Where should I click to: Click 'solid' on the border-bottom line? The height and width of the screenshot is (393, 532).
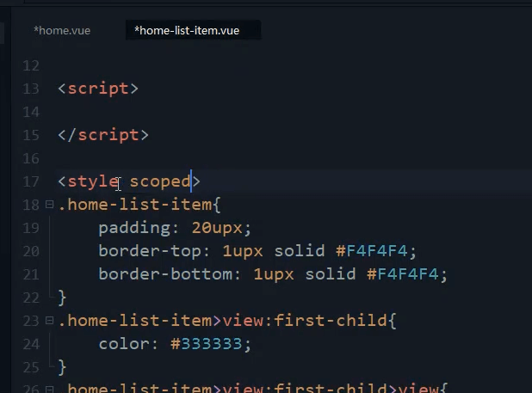click(331, 274)
